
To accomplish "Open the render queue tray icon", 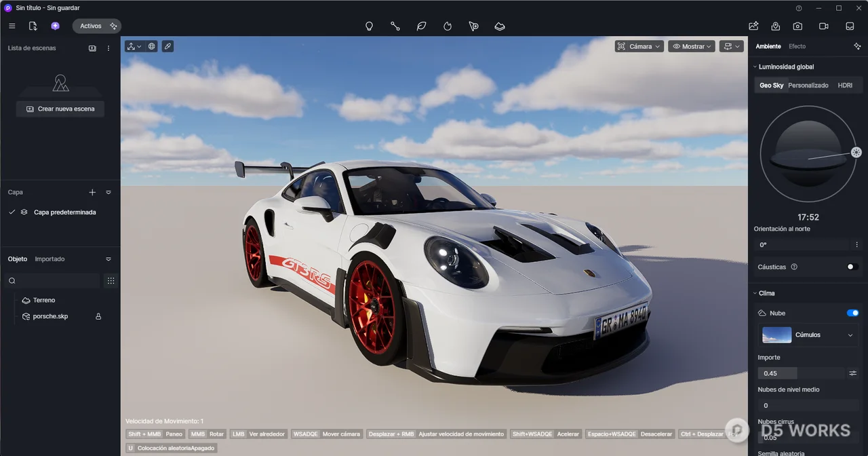I will click(850, 26).
